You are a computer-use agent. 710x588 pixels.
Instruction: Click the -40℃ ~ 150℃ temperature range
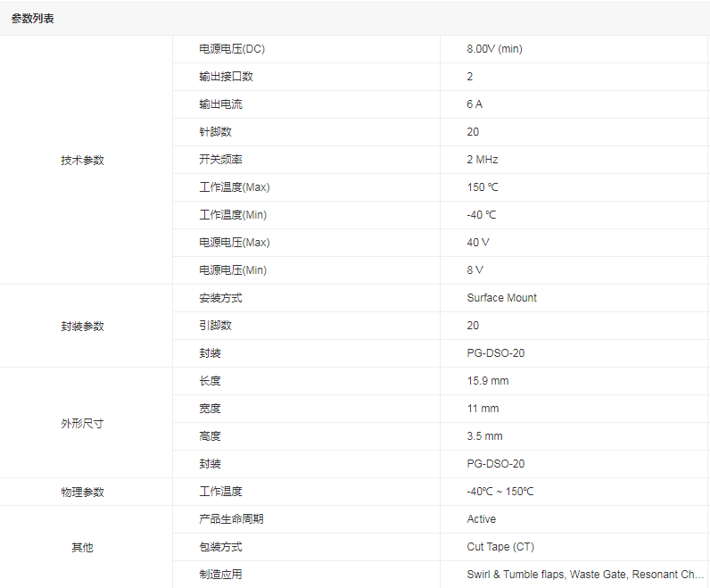pyautogui.click(x=499, y=492)
